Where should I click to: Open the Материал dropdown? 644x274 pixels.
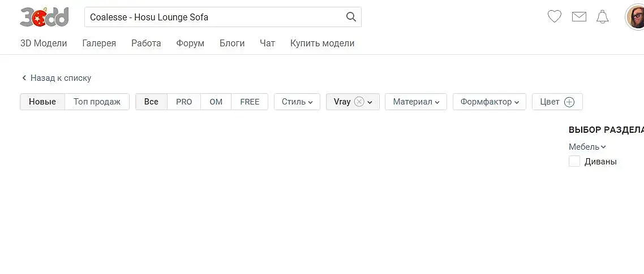416,102
